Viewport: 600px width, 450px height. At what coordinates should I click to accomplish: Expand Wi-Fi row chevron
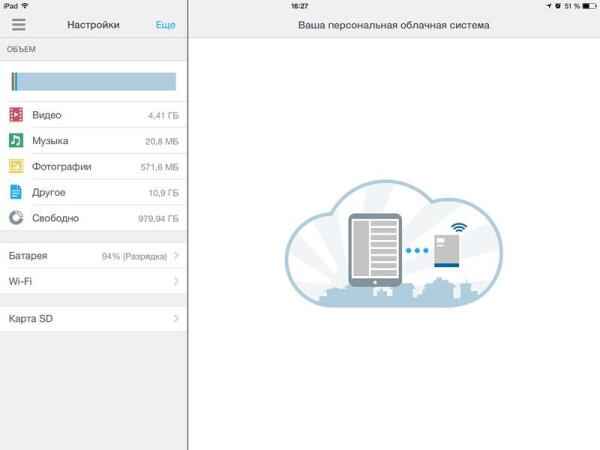tap(176, 282)
